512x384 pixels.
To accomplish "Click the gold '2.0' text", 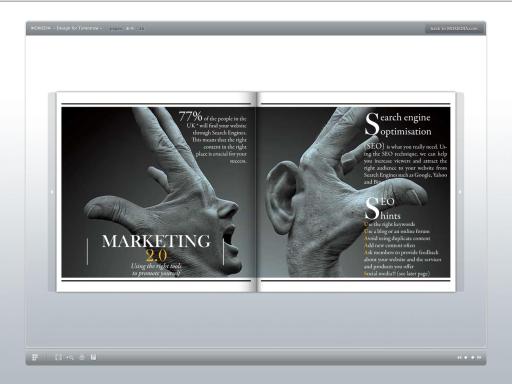I will pos(156,256).
